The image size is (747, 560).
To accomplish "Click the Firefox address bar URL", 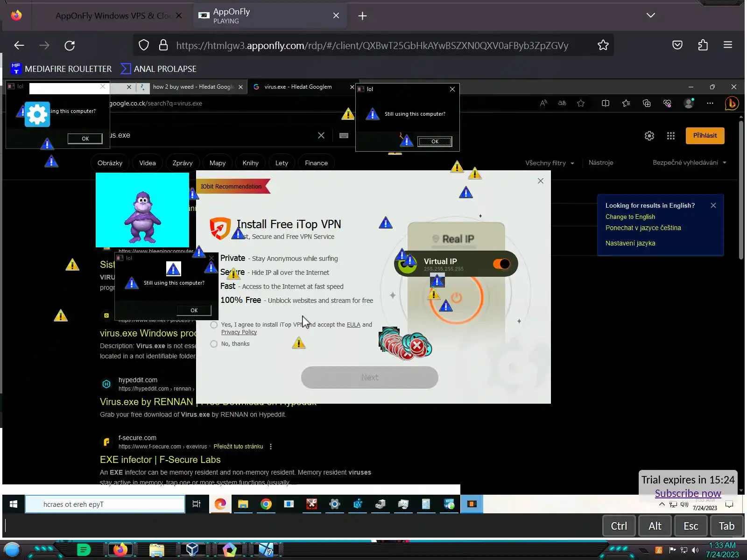I will pos(372,46).
